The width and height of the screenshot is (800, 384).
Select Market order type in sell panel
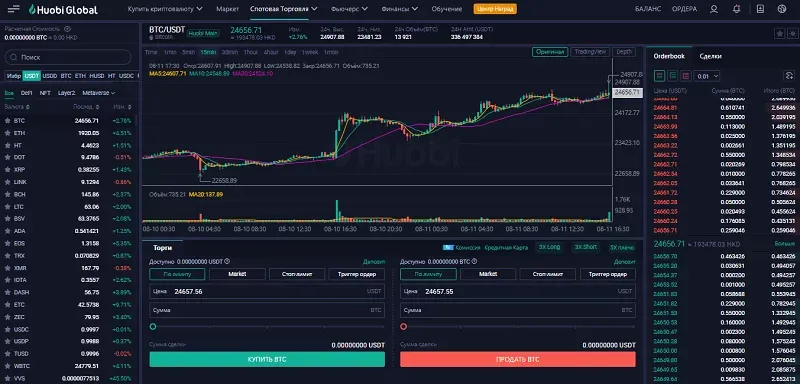pos(488,274)
